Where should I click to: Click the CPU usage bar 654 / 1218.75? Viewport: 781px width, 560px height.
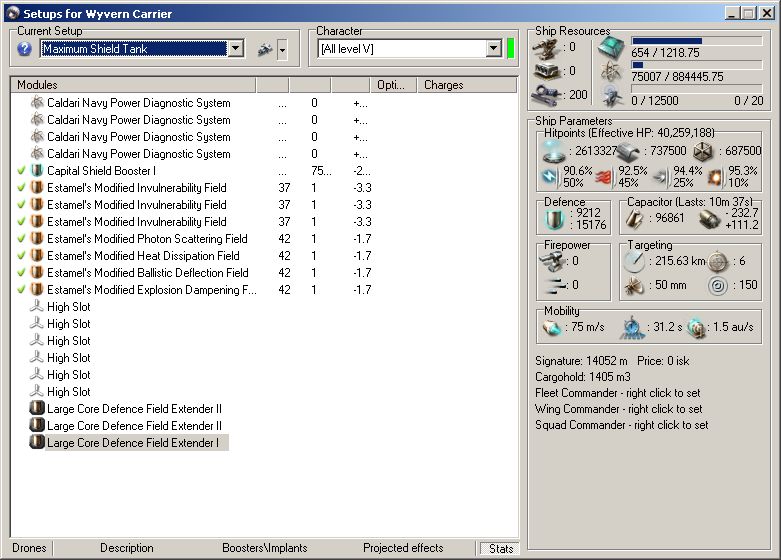(x=696, y=41)
